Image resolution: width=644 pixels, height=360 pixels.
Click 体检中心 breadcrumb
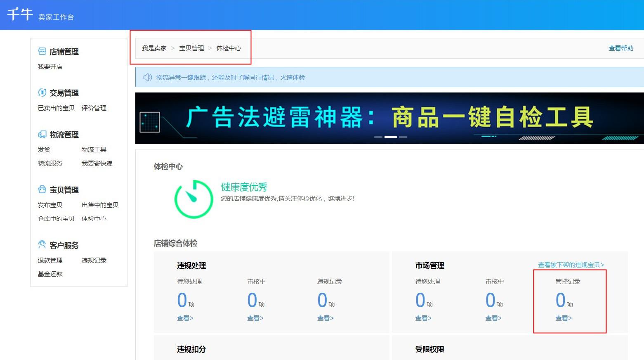pyautogui.click(x=229, y=48)
